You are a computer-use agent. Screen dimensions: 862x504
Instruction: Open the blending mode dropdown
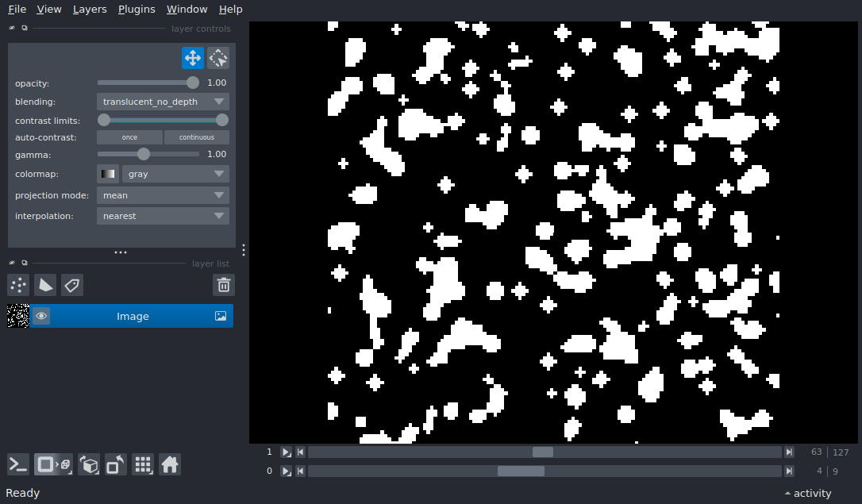coord(163,102)
